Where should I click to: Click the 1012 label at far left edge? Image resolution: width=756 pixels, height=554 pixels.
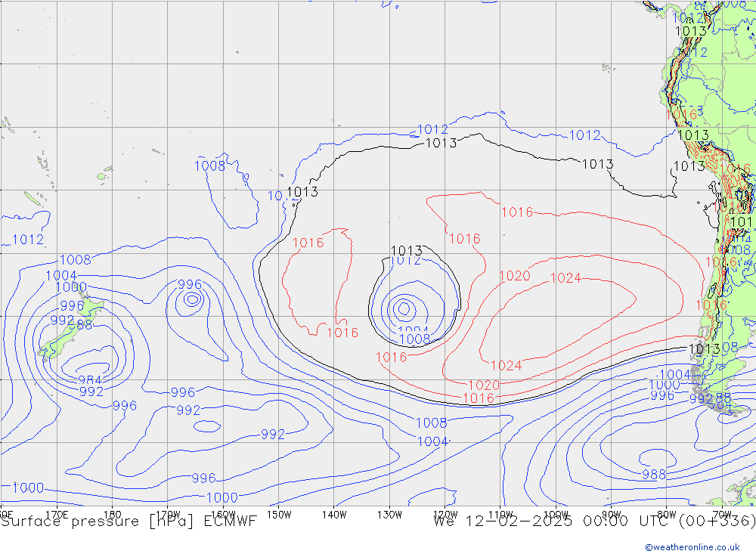coord(28,240)
